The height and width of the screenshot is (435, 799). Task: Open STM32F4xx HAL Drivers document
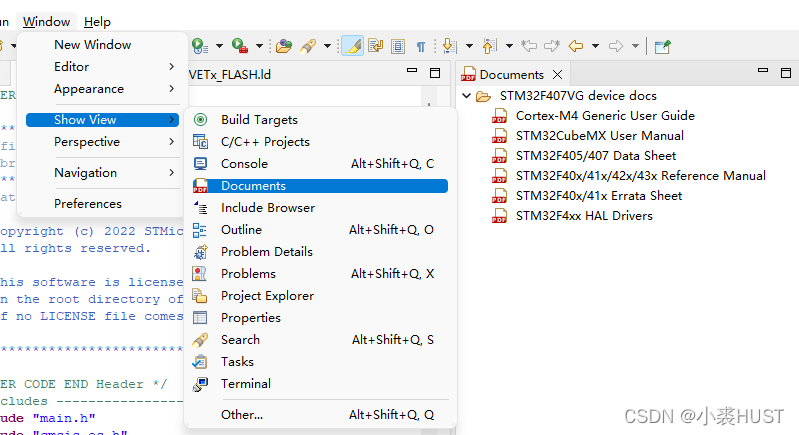pos(584,215)
